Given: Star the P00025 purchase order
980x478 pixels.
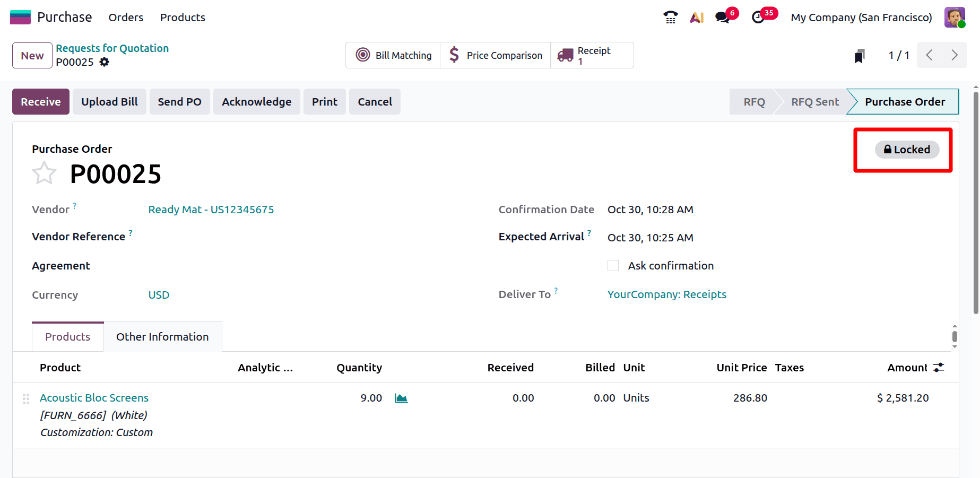Looking at the screenshot, I should [45, 172].
